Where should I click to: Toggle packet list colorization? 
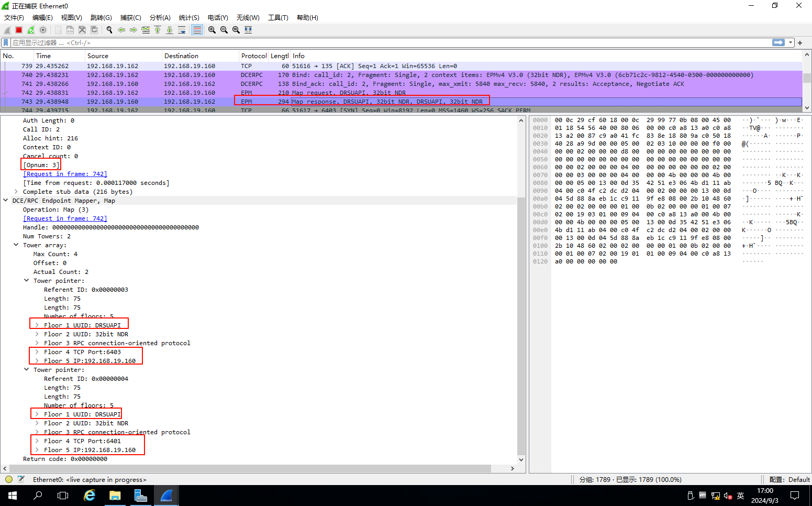(197, 30)
